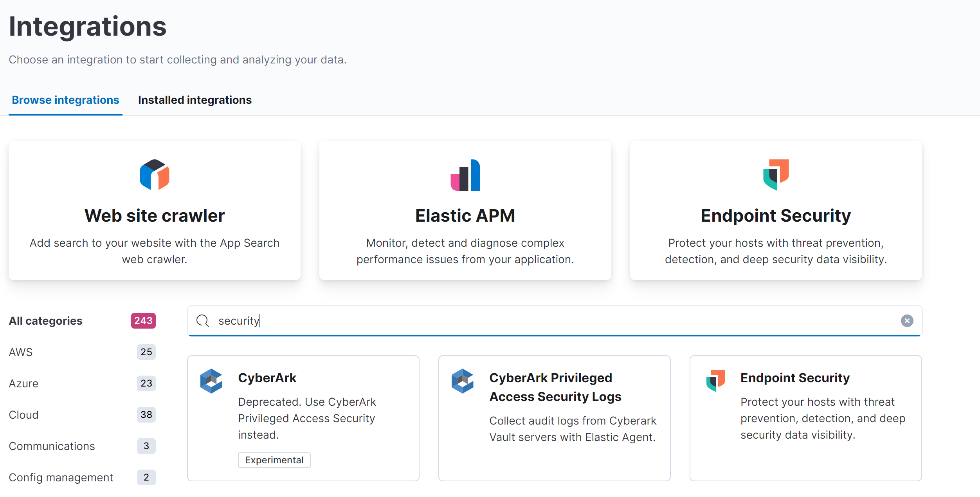Click the Elastic APM bar chart icon
980x497 pixels.
click(465, 175)
